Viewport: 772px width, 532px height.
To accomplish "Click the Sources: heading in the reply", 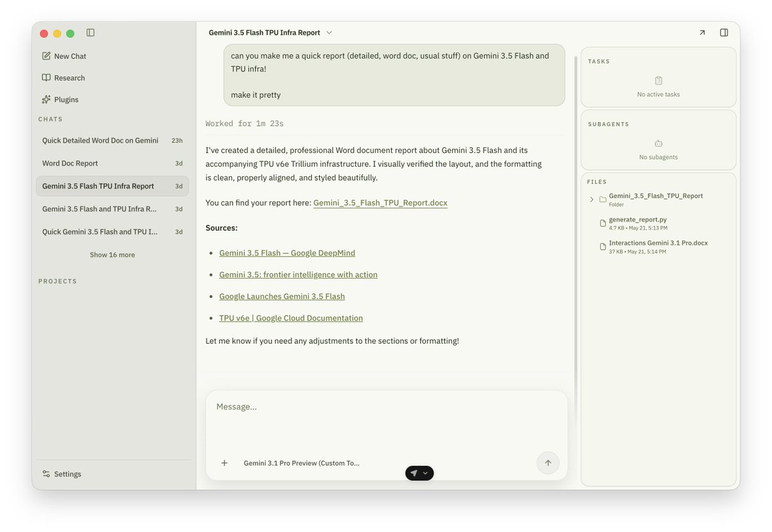I will click(221, 228).
